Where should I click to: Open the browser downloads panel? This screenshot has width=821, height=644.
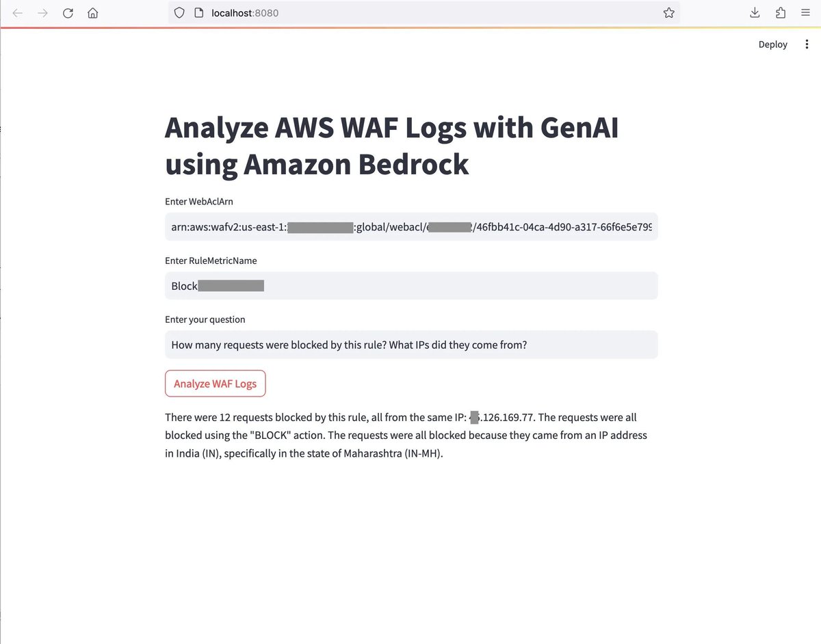coord(755,13)
